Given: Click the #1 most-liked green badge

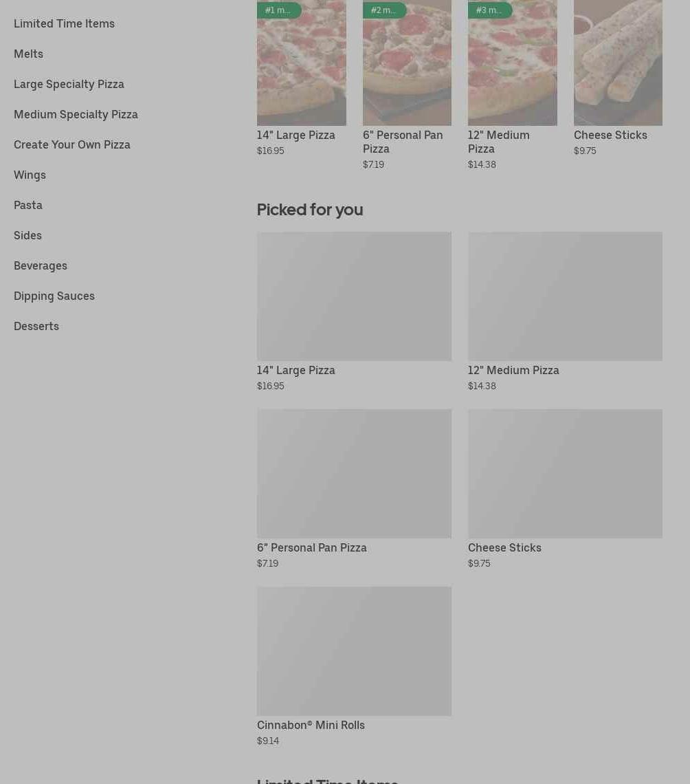Looking at the screenshot, I should click(278, 10).
